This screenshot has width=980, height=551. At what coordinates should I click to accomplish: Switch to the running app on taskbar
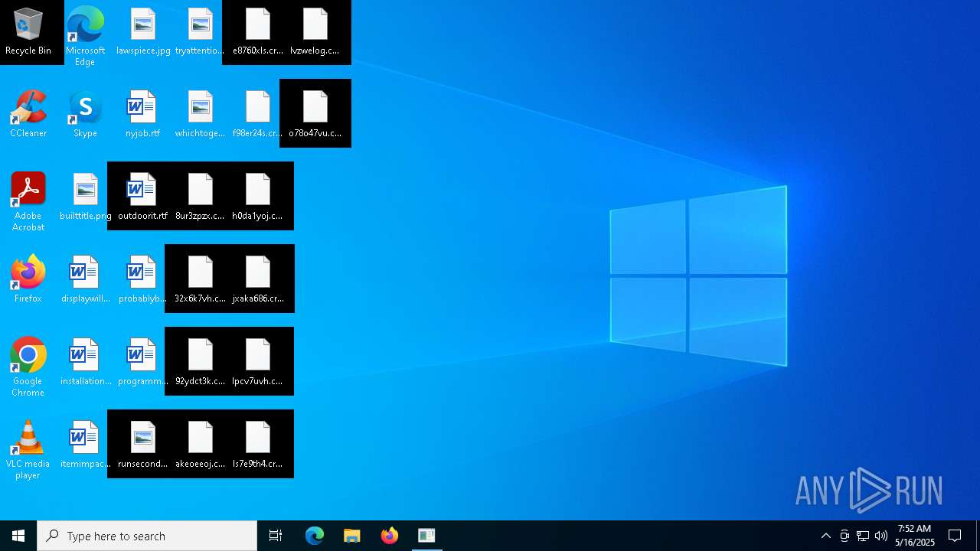tap(426, 536)
